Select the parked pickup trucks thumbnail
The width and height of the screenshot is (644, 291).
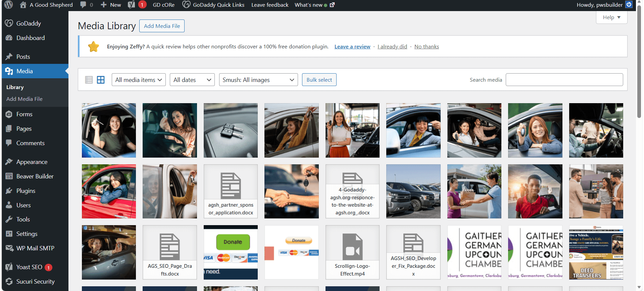[x=413, y=191]
